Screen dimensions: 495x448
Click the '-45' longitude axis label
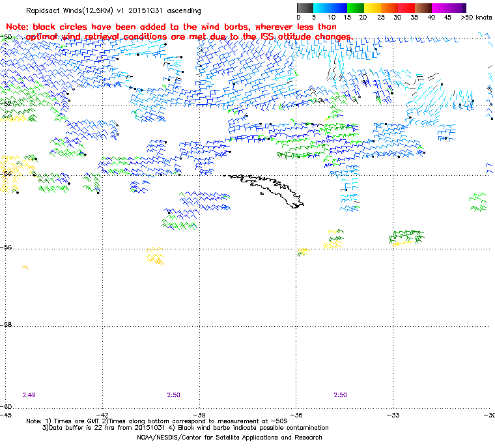(x=6, y=415)
